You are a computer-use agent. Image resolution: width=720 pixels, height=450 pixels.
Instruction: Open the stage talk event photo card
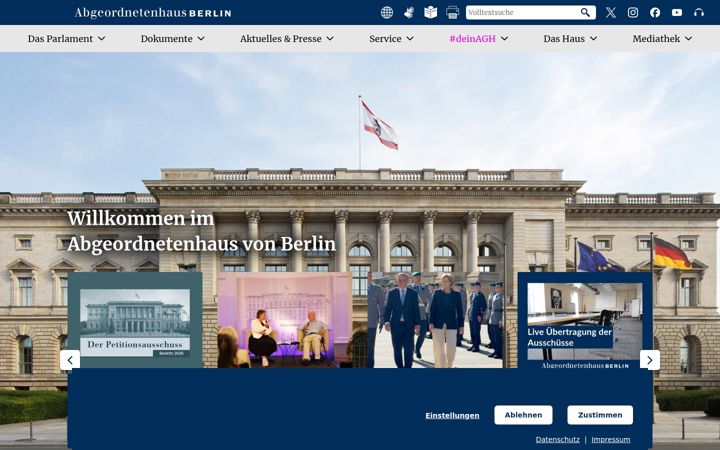[285, 320]
